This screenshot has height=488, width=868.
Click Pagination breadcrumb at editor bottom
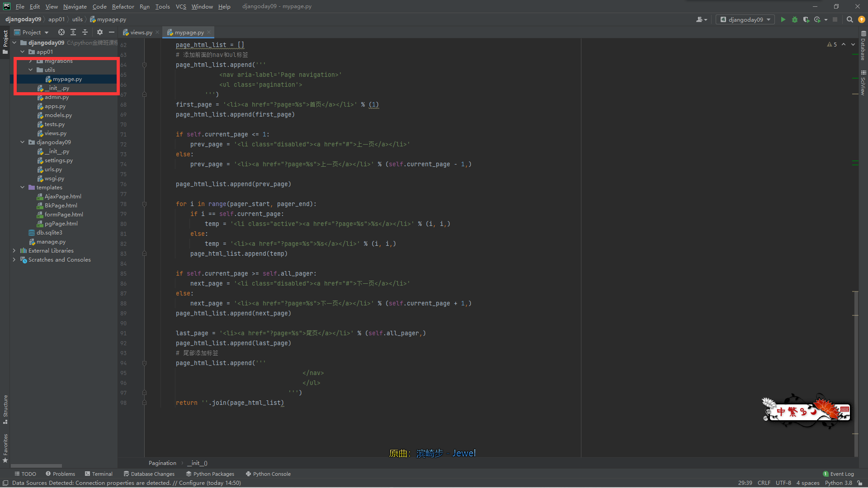(x=162, y=463)
